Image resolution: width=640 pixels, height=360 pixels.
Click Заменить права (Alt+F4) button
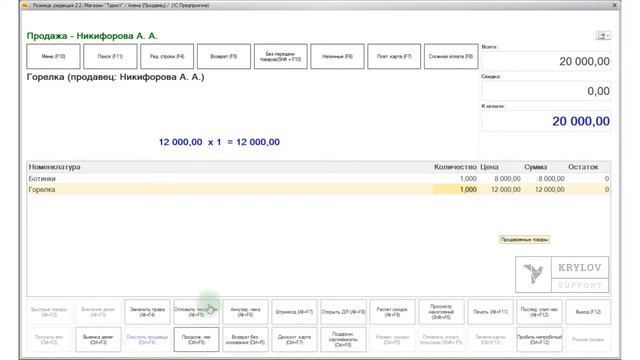[147, 312]
